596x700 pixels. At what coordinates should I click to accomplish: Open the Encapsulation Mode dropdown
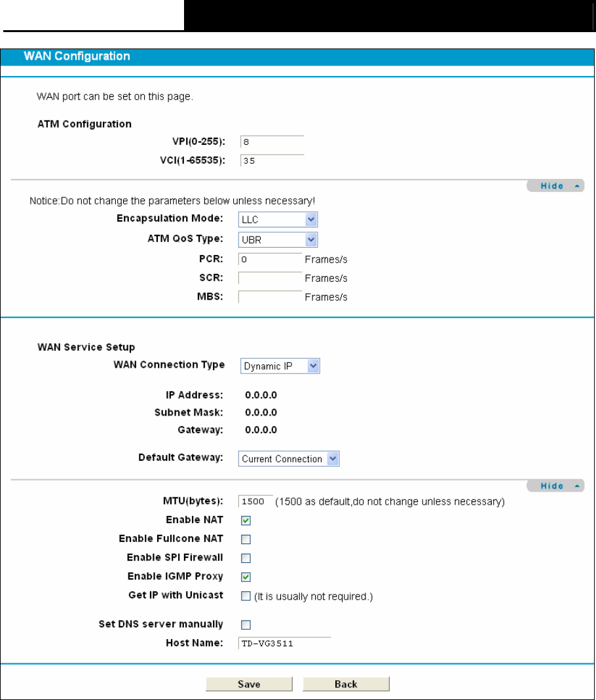[x=278, y=219]
